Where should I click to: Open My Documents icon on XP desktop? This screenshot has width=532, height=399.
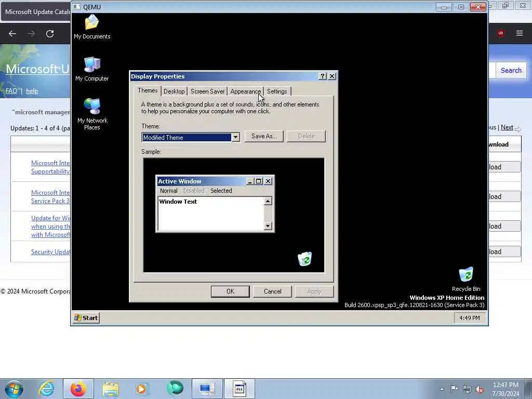(x=92, y=26)
